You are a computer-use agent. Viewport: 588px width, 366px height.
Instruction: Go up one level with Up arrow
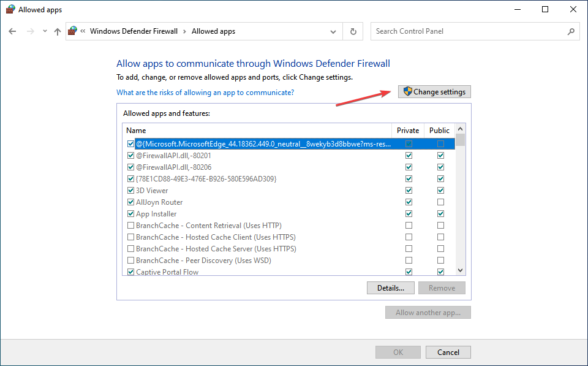(58, 31)
